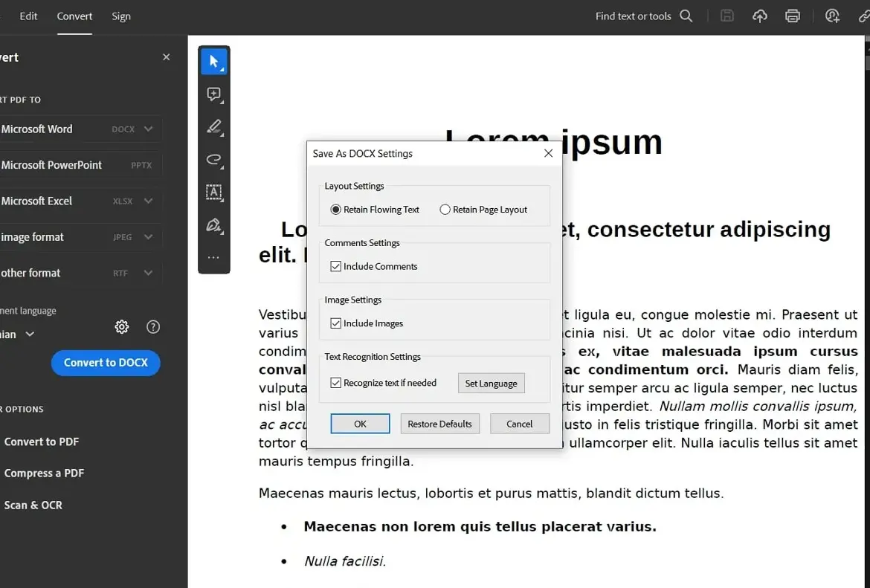Screen dimensions: 870x588
Task: Choose the freehand draw loop tool
Action: click(x=213, y=160)
